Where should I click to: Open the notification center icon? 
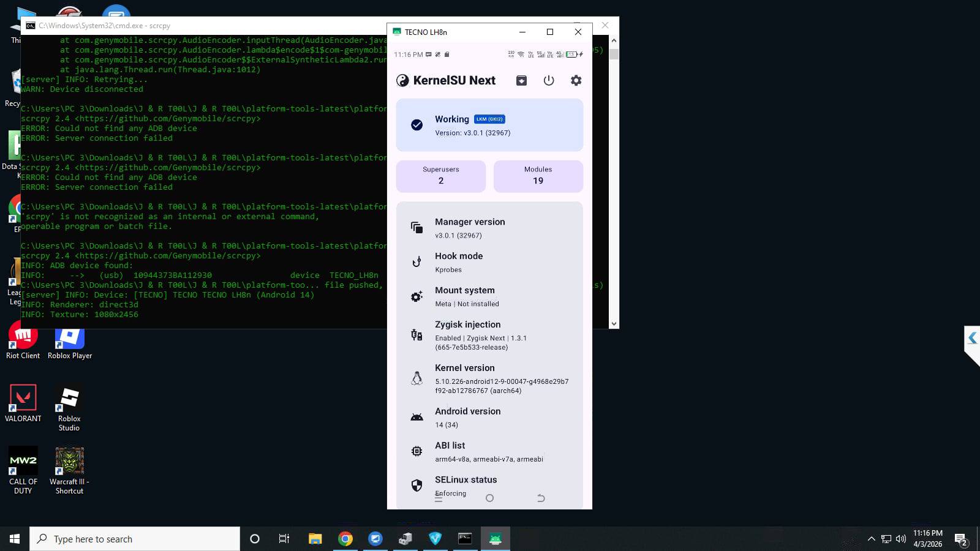point(961,539)
